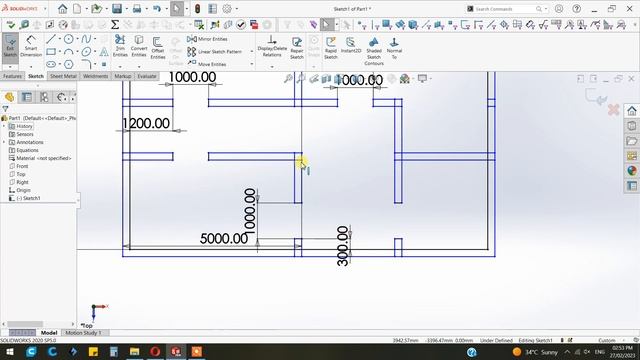Toggle Instant2D
The height and width of the screenshot is (360, 640).
[x=351, y=45]
